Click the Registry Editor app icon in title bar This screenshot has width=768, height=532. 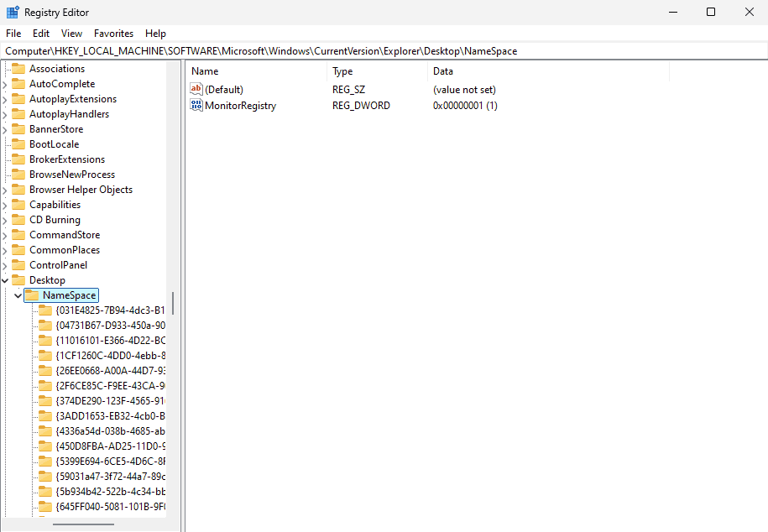(x=13, y=13)
